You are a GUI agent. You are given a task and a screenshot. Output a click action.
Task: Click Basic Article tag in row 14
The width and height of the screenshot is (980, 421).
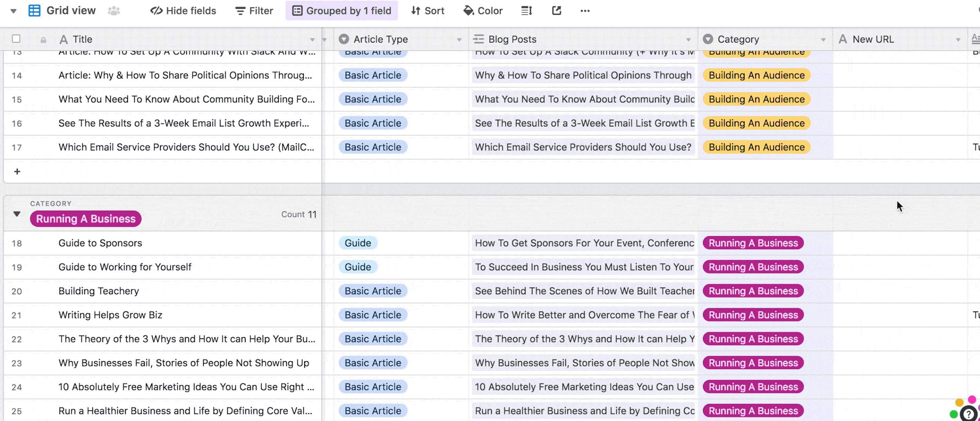point(373,75)
